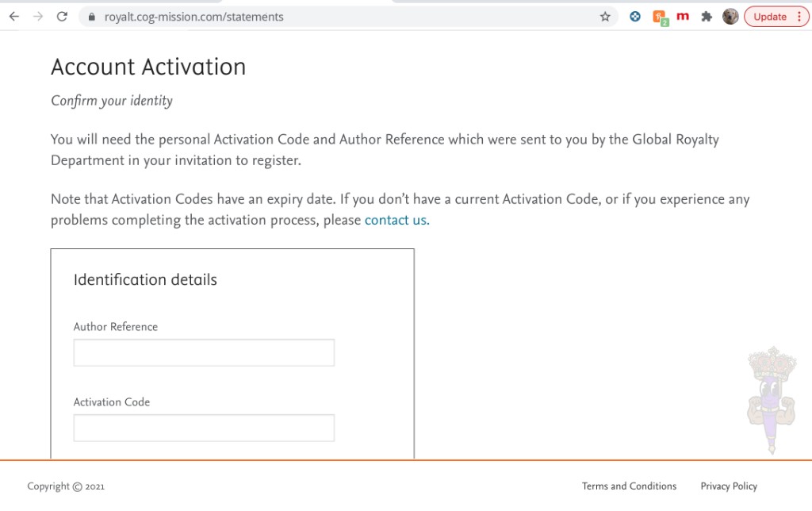Focus the Activation Code field

204,428
